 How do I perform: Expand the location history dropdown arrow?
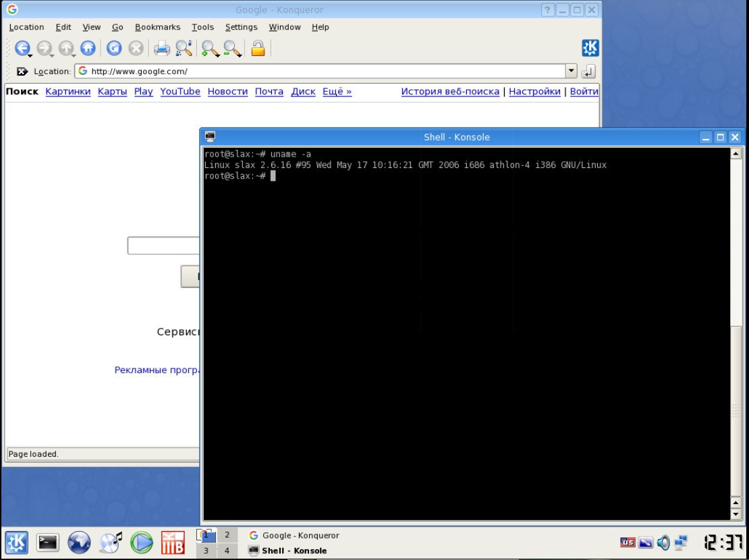(572, 72)
